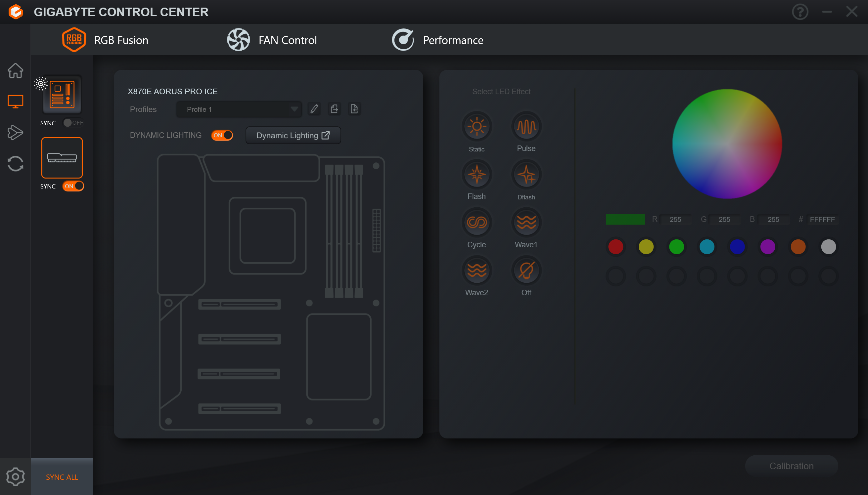
Task: Toggle the DYNAMIC LIGHTING switch off
Action: 222,135
